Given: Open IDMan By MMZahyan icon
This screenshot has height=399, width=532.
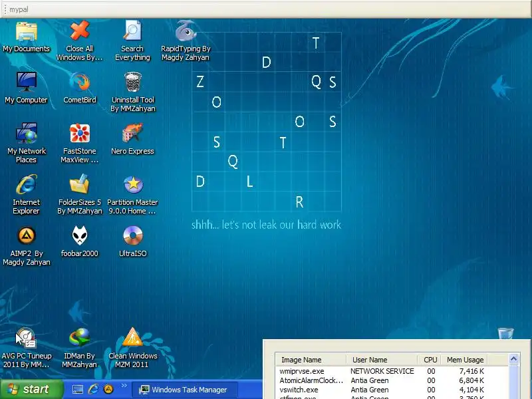Looking at the screenshot, I should click(79, 348).
